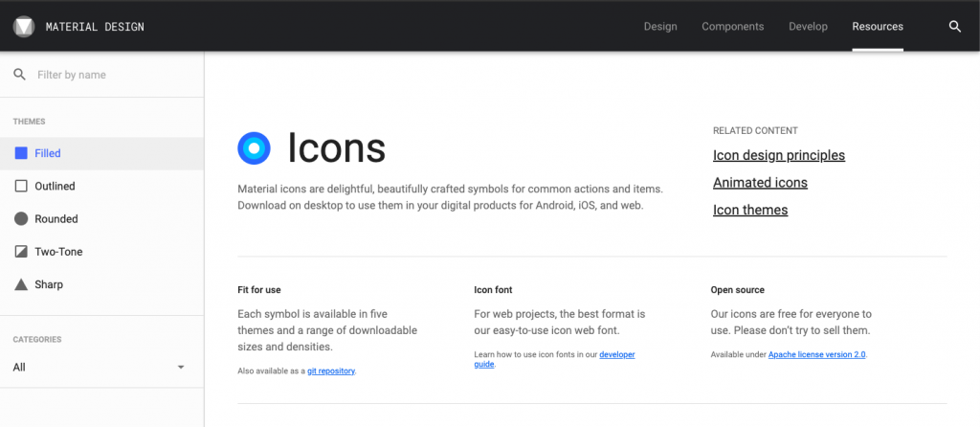
Task: Open search via header magnifier icon
Action: [955, 26]
